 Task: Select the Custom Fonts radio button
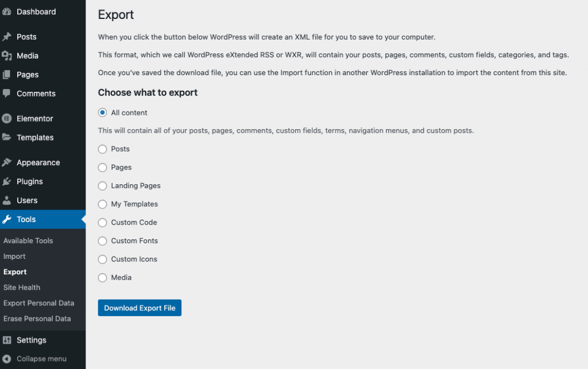click(x=102, y=241)
